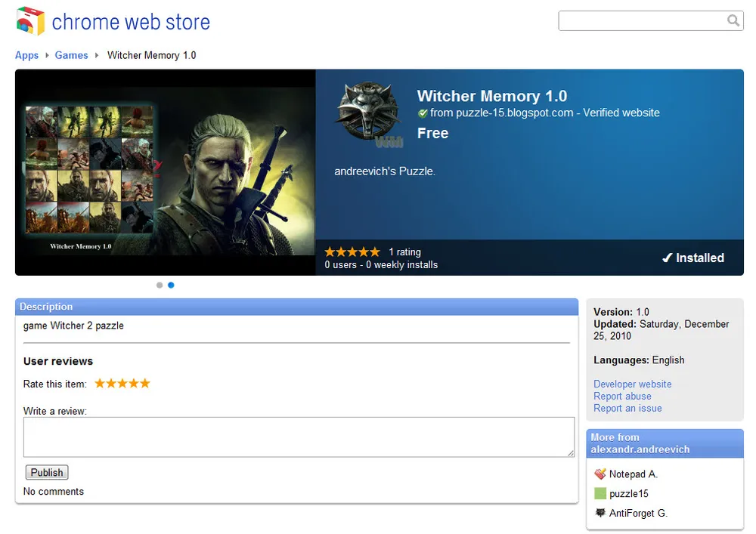Go to Games breadcrumb
Screen dimensions: 756x534
coord(71,55)
